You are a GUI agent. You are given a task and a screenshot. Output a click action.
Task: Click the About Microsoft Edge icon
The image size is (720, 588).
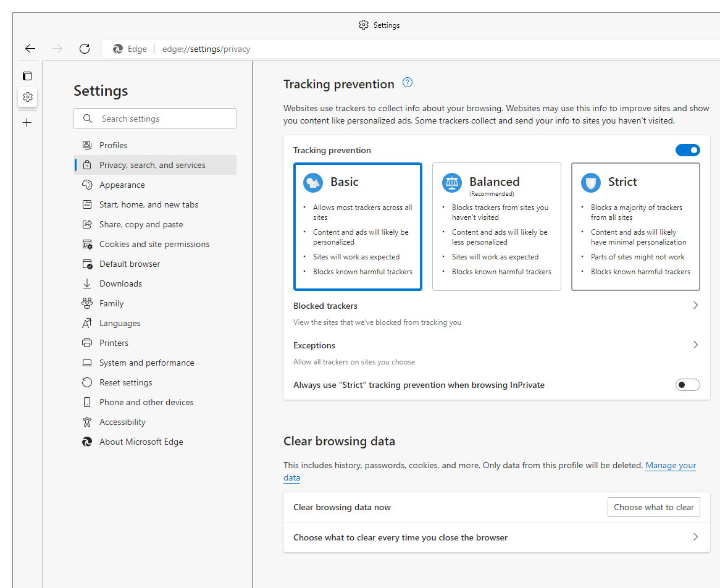(x=87, y=441)
